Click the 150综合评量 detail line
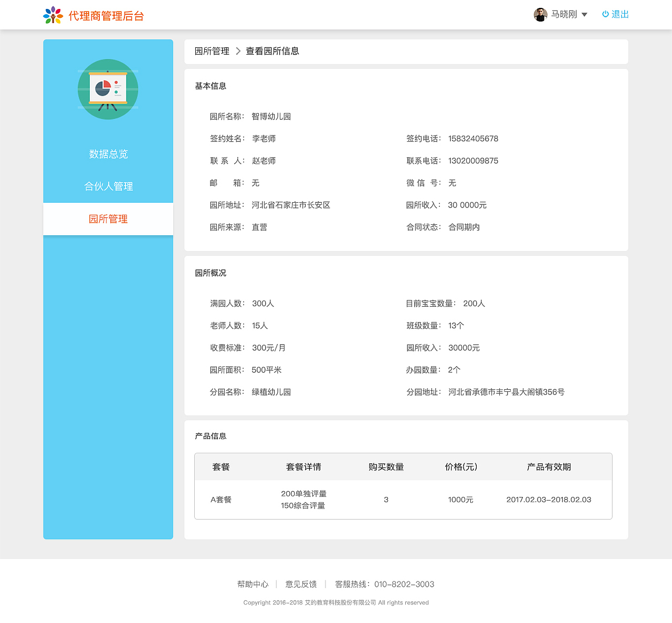Screen dimensions: 672x623 point(303,506)
